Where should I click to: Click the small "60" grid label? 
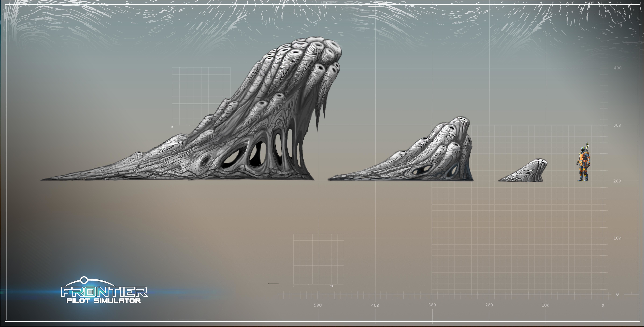pos(331,286)
